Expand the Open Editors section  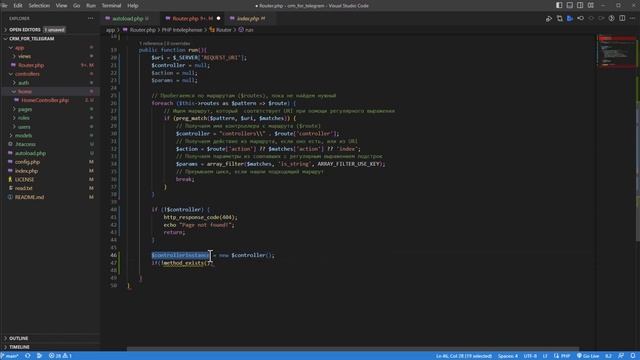pos(50,30)
